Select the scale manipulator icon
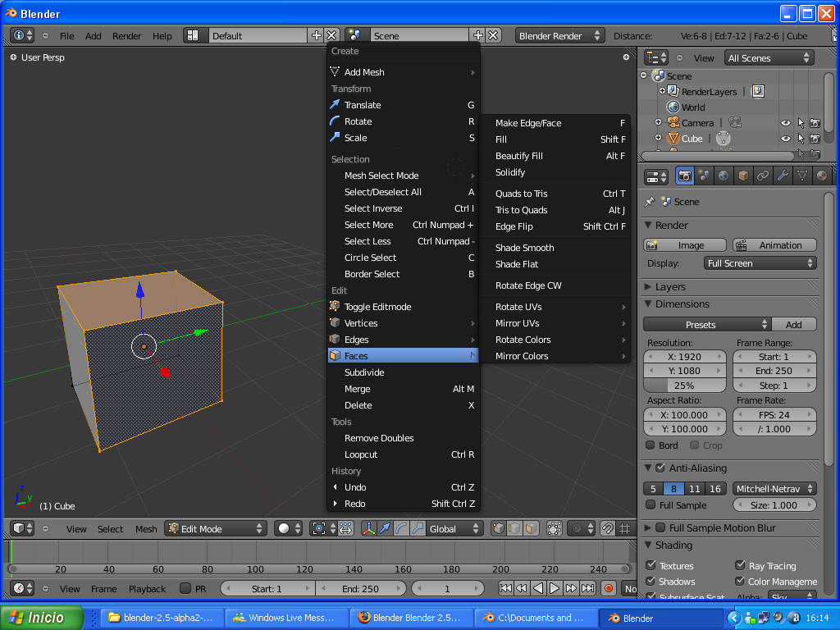 coord(418,529)
